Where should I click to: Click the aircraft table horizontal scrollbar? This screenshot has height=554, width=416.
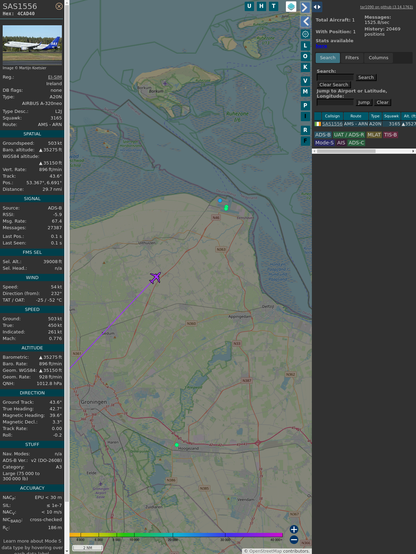[364, 151]
